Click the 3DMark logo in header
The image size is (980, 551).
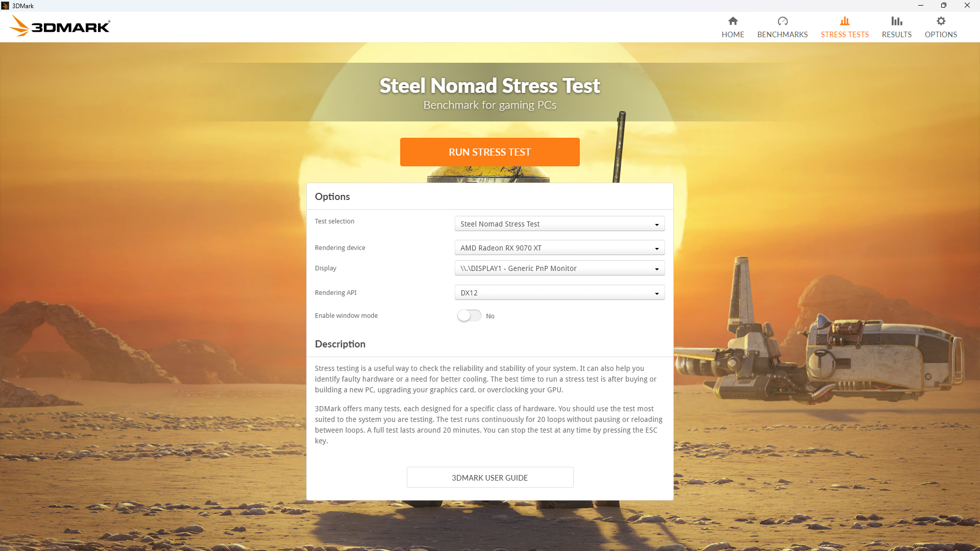[60, 27]
